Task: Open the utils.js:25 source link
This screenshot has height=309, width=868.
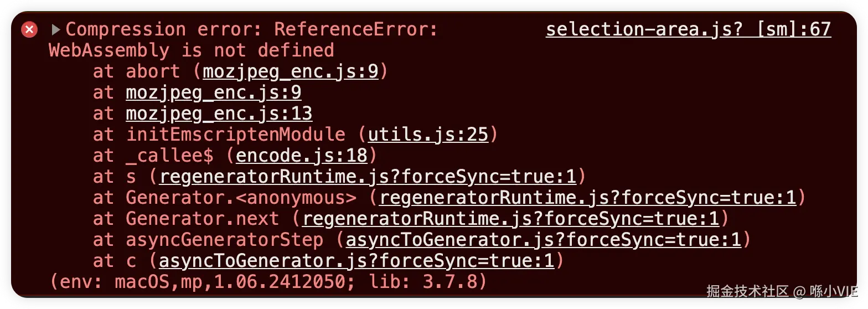Action: click(427, 135)
